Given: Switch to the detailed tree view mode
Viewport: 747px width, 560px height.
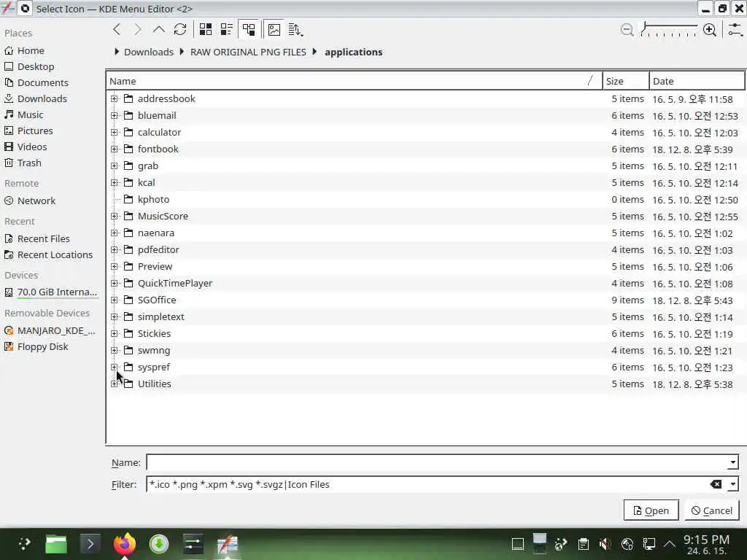Looking at the screenshot, I should (x=249, y=29).
